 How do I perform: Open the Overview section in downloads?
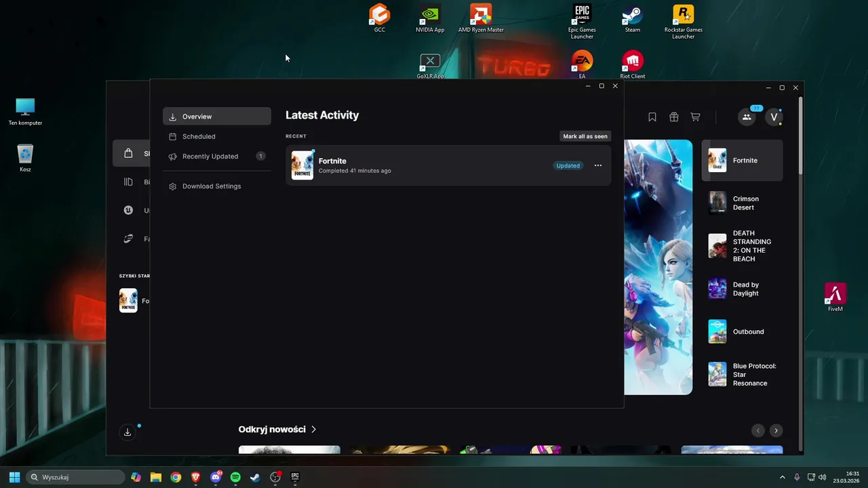[x=216, y=117]
